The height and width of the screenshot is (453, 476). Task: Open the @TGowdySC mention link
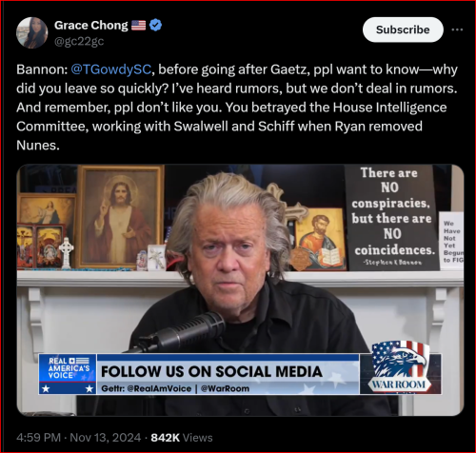[110, 69]
